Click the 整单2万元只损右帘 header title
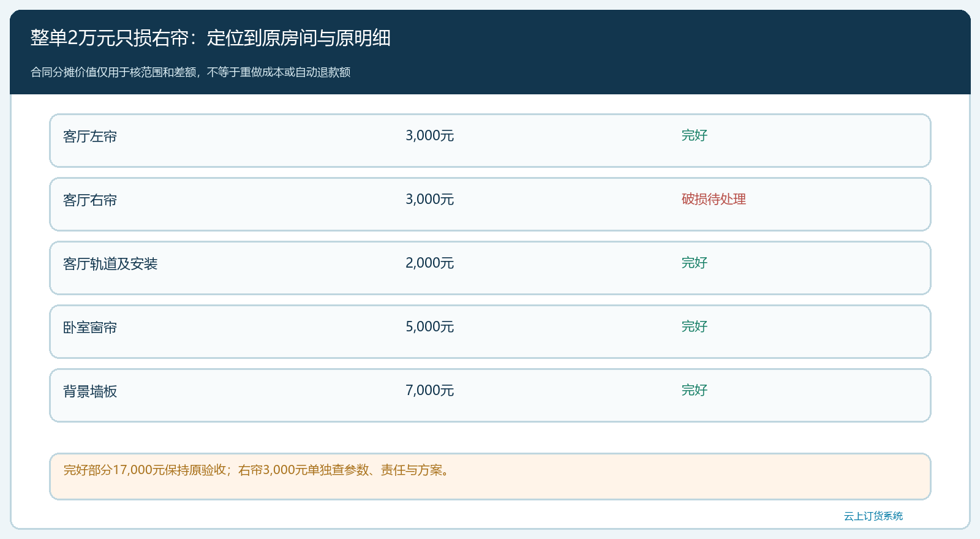Screen dimensions: 980x539 click(x=211, y=38)
